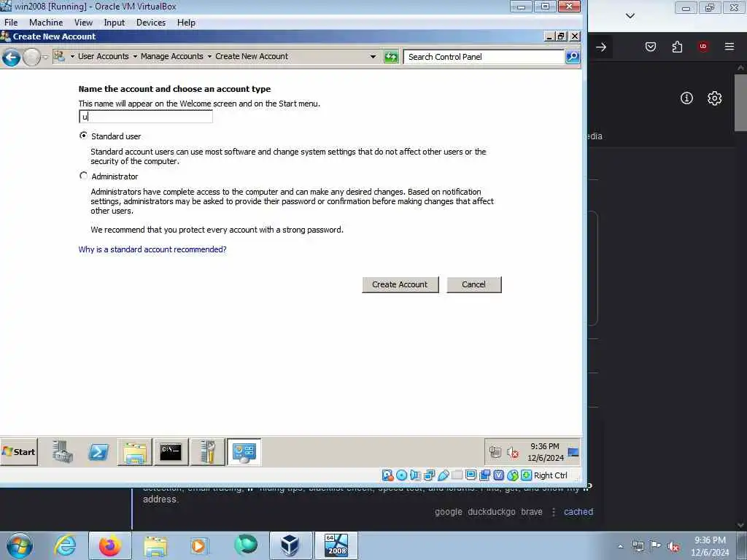Click VirtualBox optical disc indicator

click(402, 475)
